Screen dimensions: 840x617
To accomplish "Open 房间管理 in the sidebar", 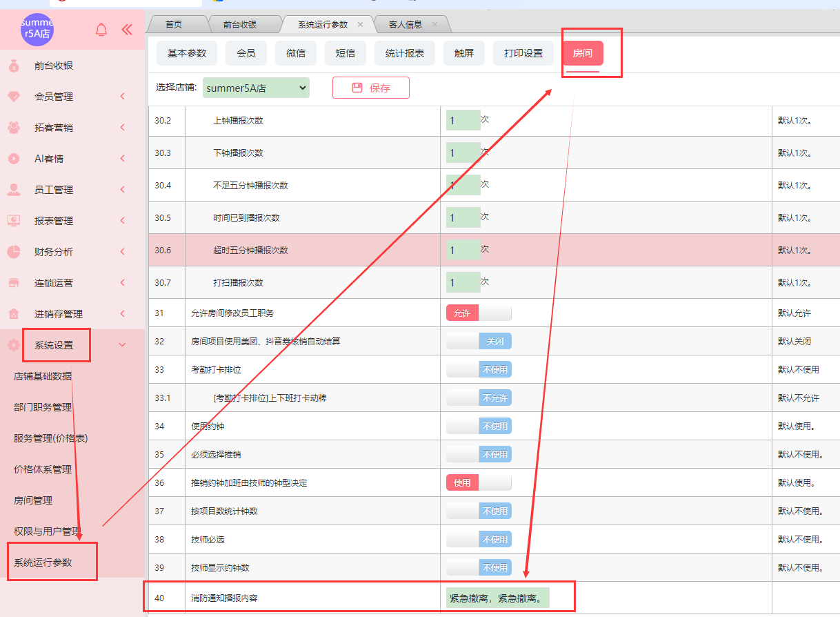I will coord(33,500).
